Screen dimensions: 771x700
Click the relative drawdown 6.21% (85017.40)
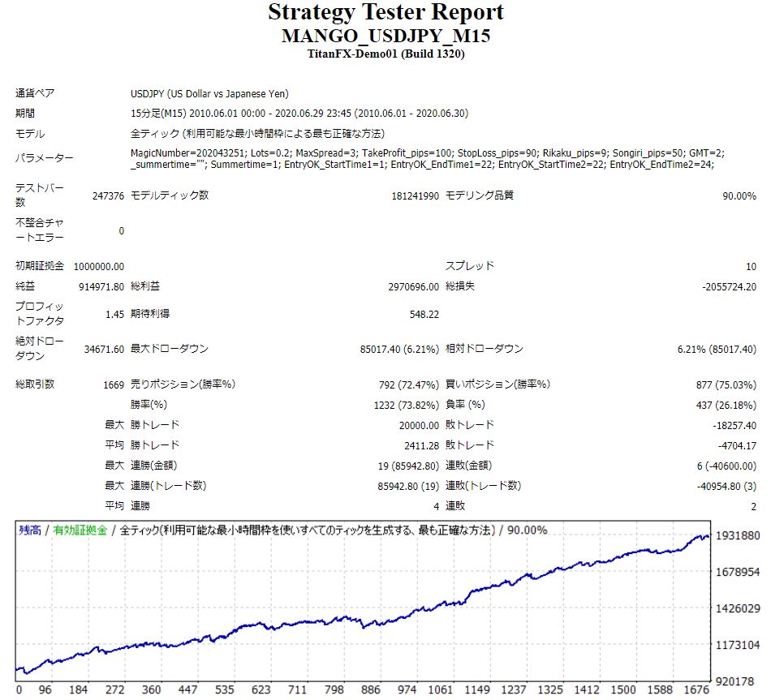click(x=717, y=349)
